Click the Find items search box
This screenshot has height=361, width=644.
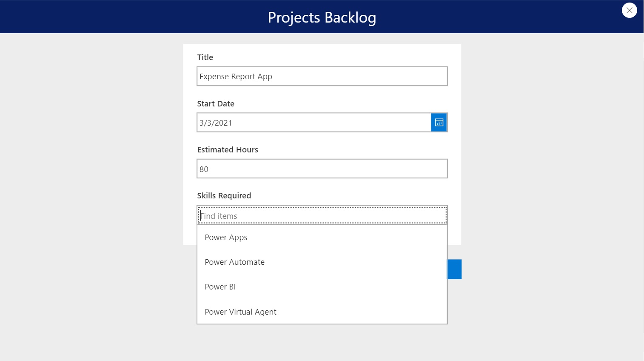tap(322, 215)
